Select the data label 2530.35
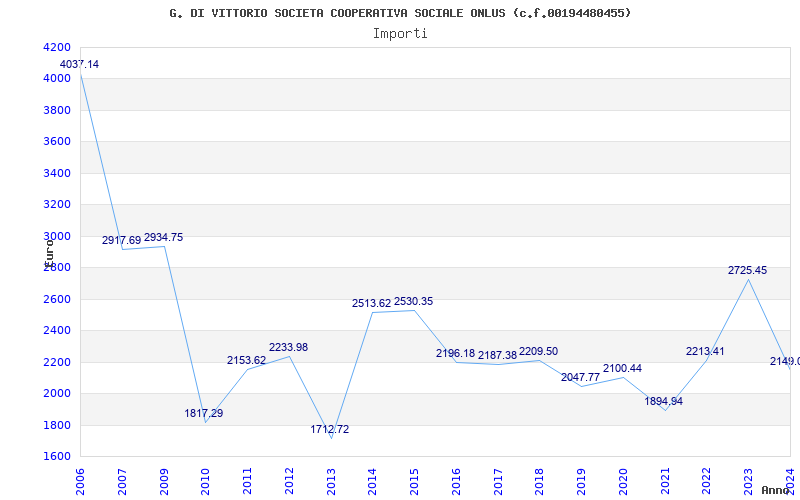The width and height of the screenshot is (800, 500). 413,302
